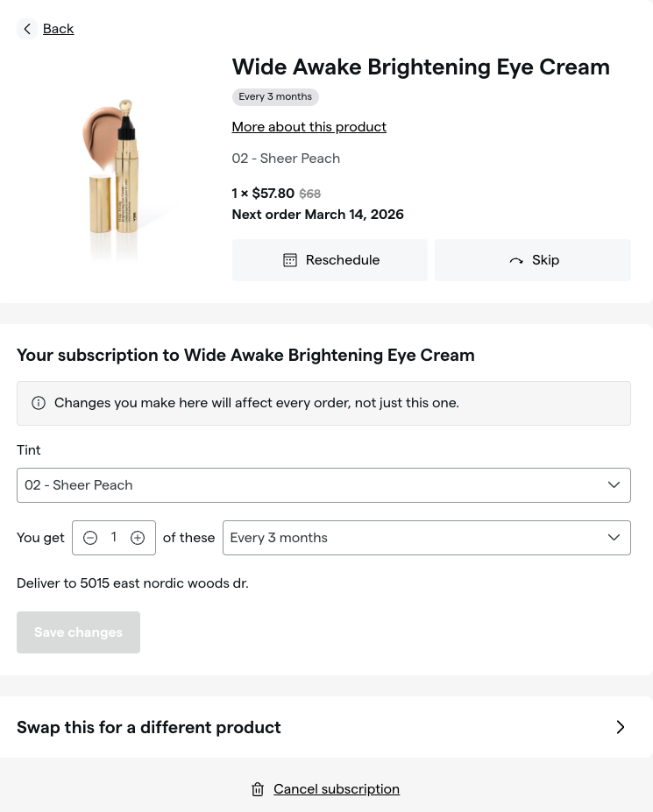Click the calendar icon on Reschedule
The image size is (653, 812).
coord(290,260)
